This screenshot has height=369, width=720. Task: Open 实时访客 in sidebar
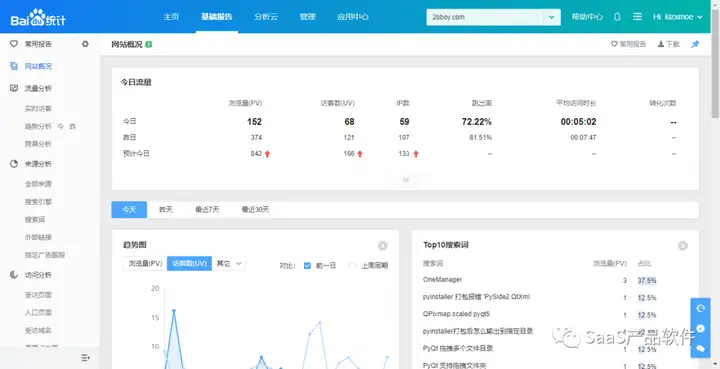38,109
